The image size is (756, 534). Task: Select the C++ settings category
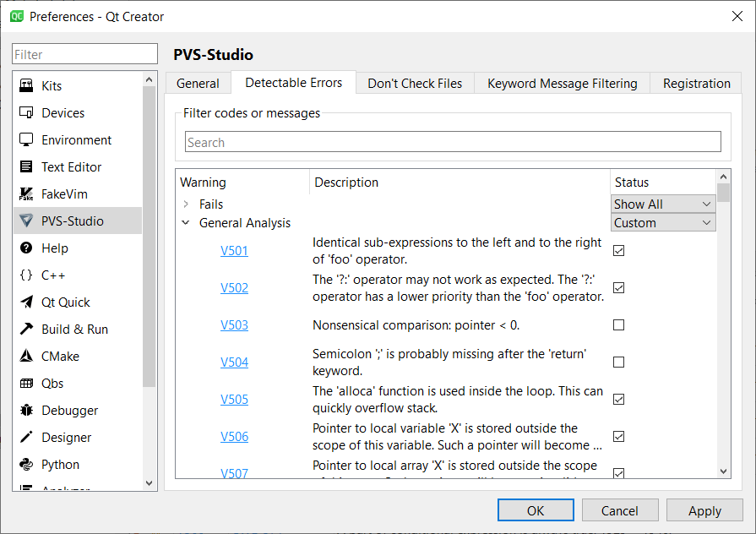tap(54, 275)
